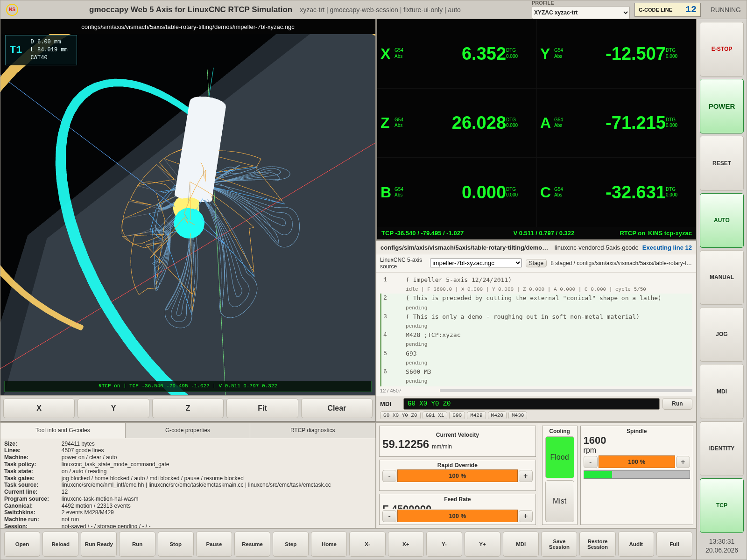747x560 pixels.
Task: Click Run in the bottom toolbar
Action: pos(137,544)
